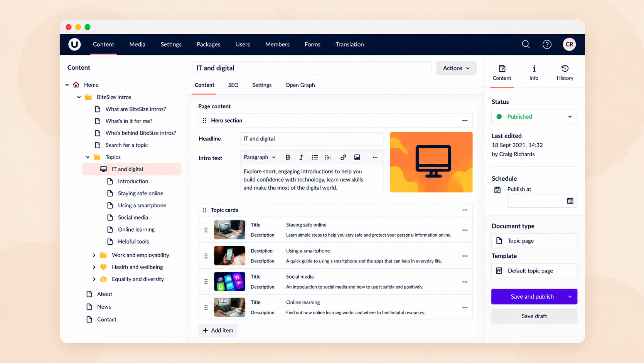Open more options in rich text toolbar
This screenshot has height=363, width=644.
point(375,157)
